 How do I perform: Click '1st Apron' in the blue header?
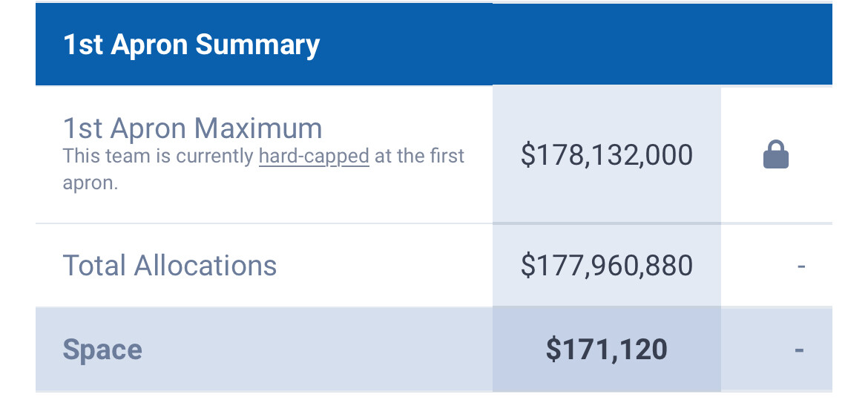125,45
